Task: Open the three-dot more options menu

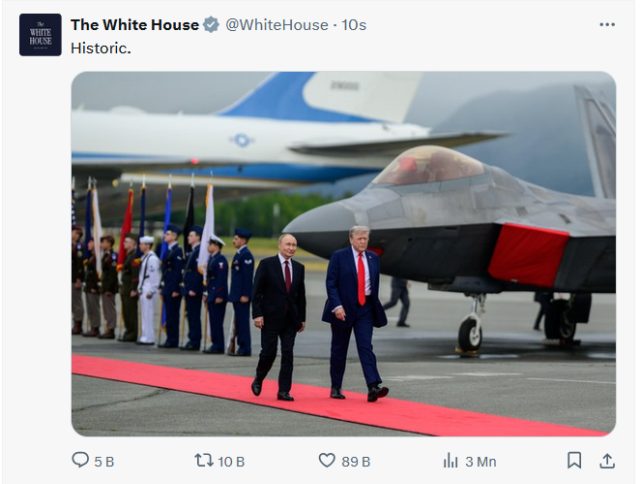Action: [607, 25]
